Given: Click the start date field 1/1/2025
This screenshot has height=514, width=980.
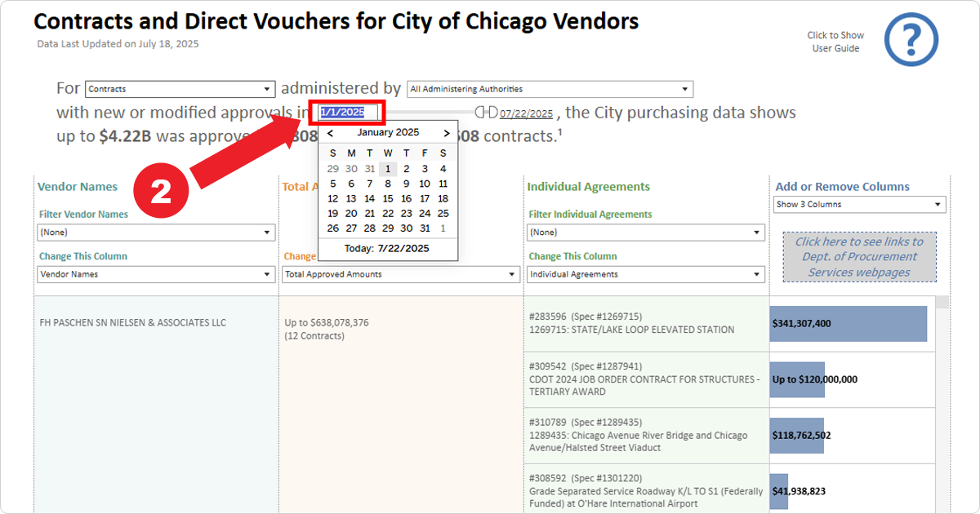Looking at the screenshot, I should (x=349, y=113).
